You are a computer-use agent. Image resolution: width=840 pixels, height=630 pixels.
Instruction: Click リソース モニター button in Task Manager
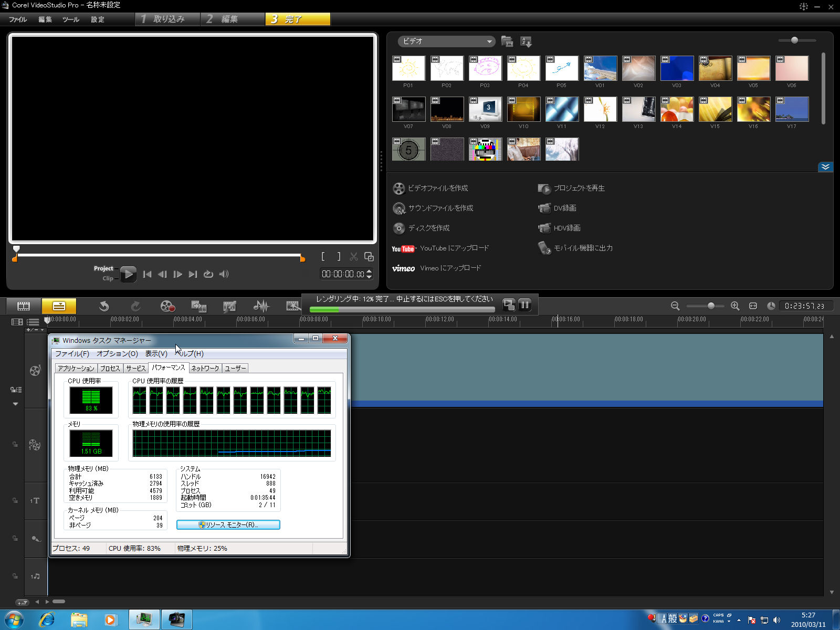point(228,524)
